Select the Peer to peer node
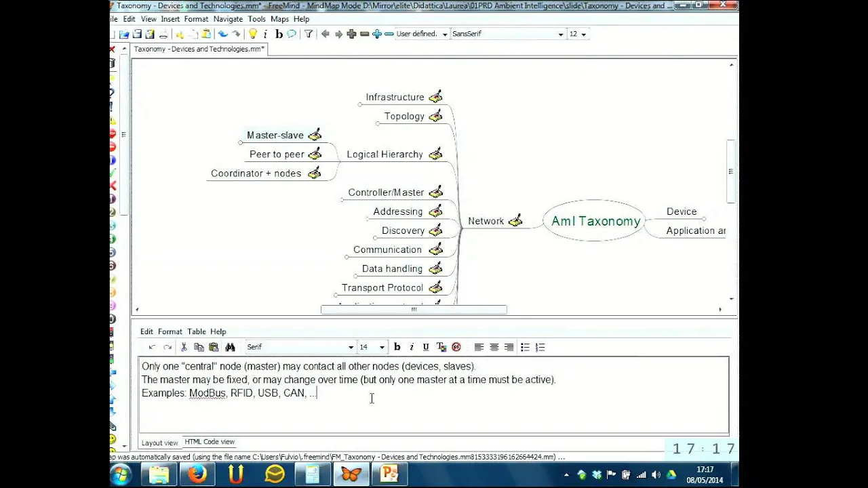This screenshot has width=868, height=488. click(x=277, y=155)
